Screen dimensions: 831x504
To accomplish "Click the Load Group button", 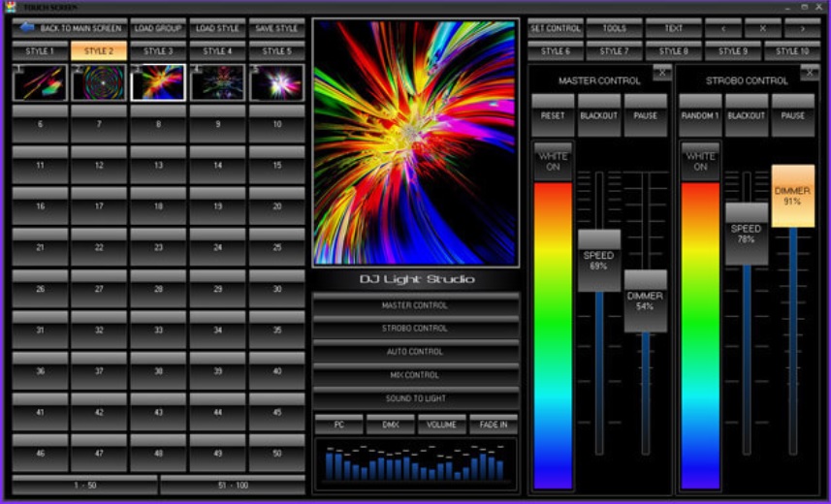I will (158, 28).
